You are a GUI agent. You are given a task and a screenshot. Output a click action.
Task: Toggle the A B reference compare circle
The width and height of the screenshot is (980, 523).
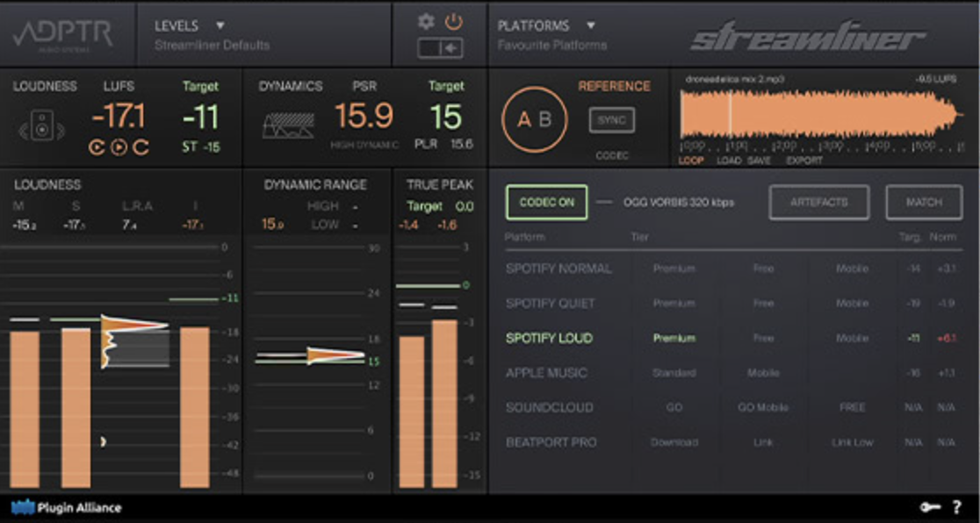[535, 120]
